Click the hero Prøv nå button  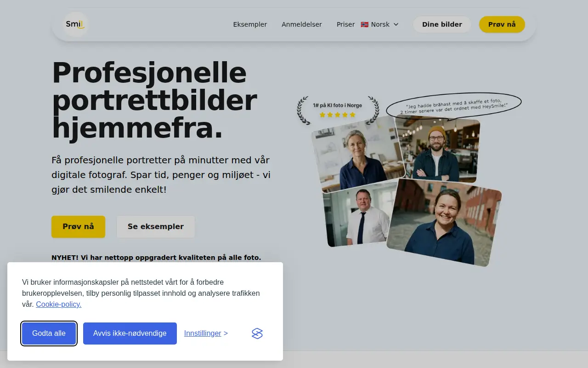click(78, 227)
